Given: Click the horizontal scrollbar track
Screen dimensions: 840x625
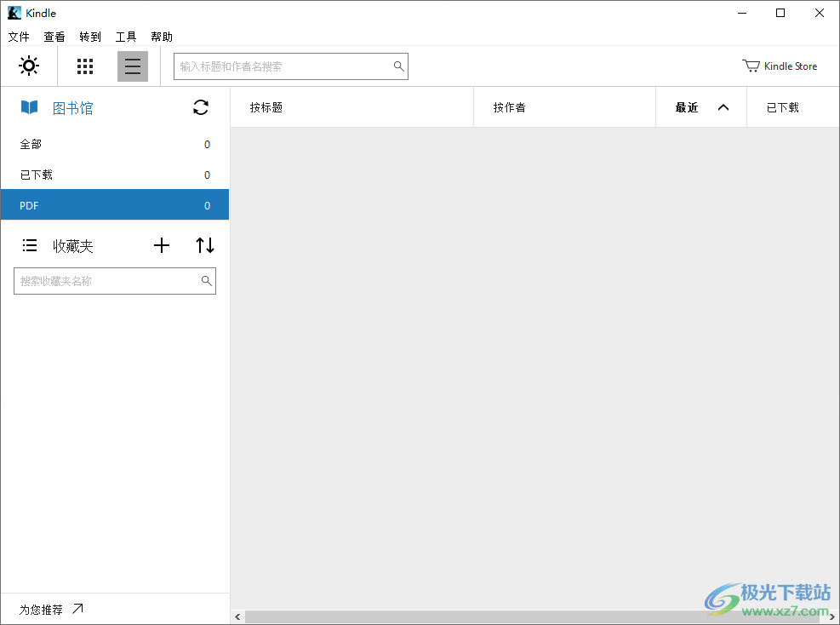Looking at the screenshot, I should coord(532,617).
